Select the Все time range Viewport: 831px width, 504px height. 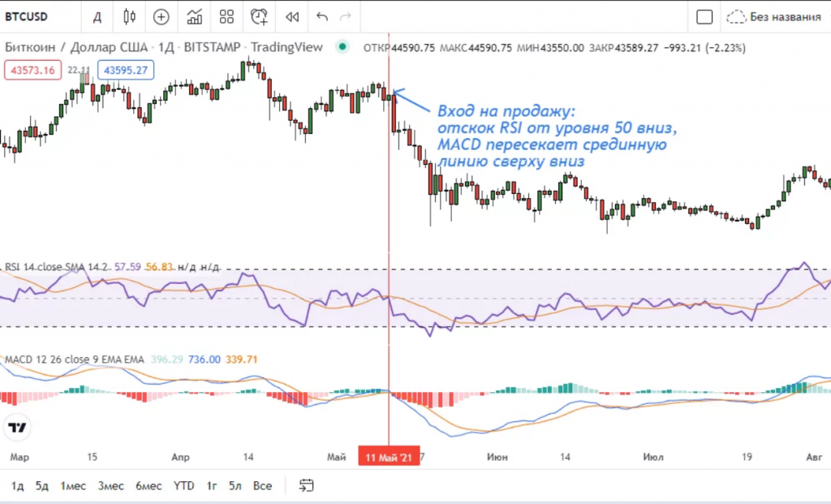pyautogui.click(x=262, y=485)
